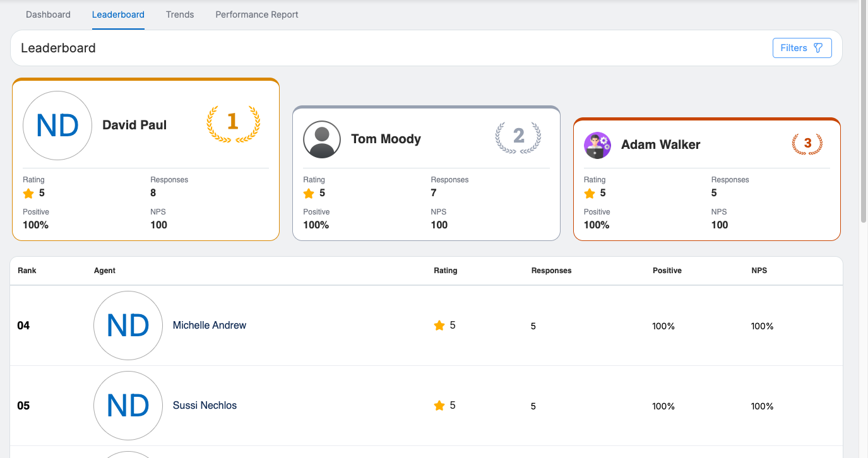This screenshot has height=458, width=868.
Task: Click the bronze rank 3 laurel badge
Action: click(x=807, y=144)
